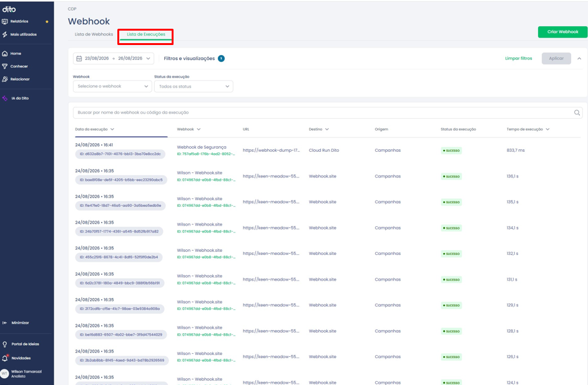Click Status da execução column header
588x385 pixels.
pyautogui.click(x=458, y=129)
